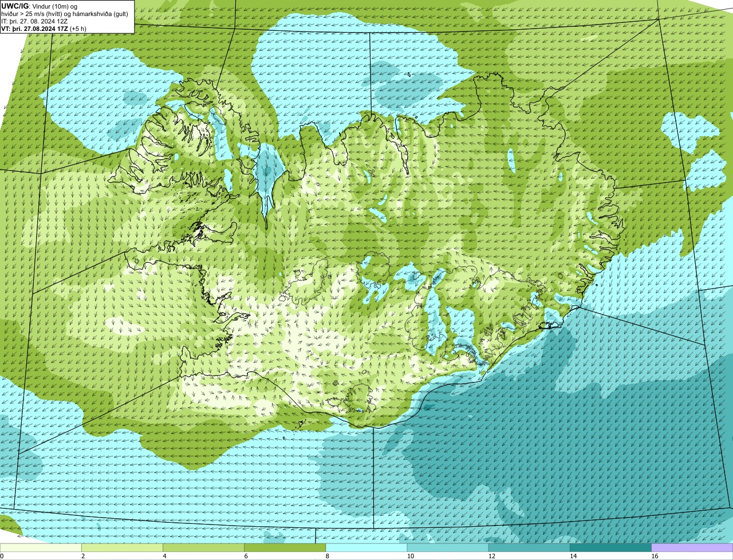The width and height of the screenshot is (733, 560).
Task: Select the 8–10 m/s light cyan legend swatch
Action: [366, 547]
